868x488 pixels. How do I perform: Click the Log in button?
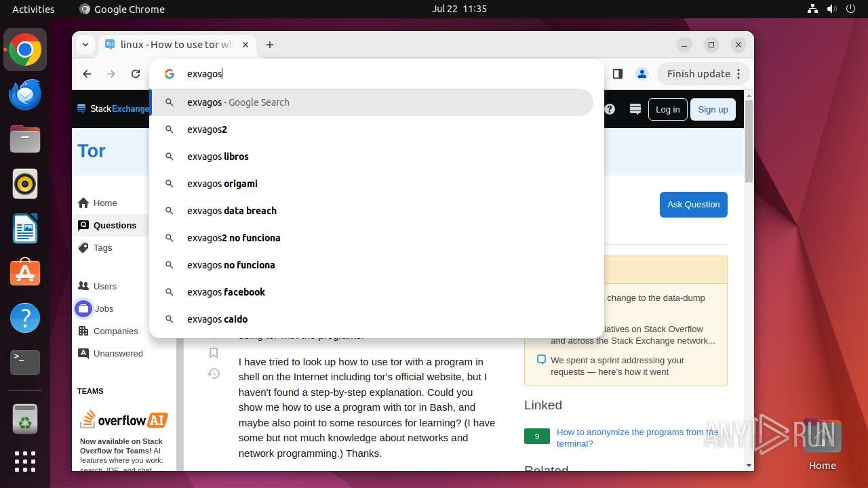(667, 109)
